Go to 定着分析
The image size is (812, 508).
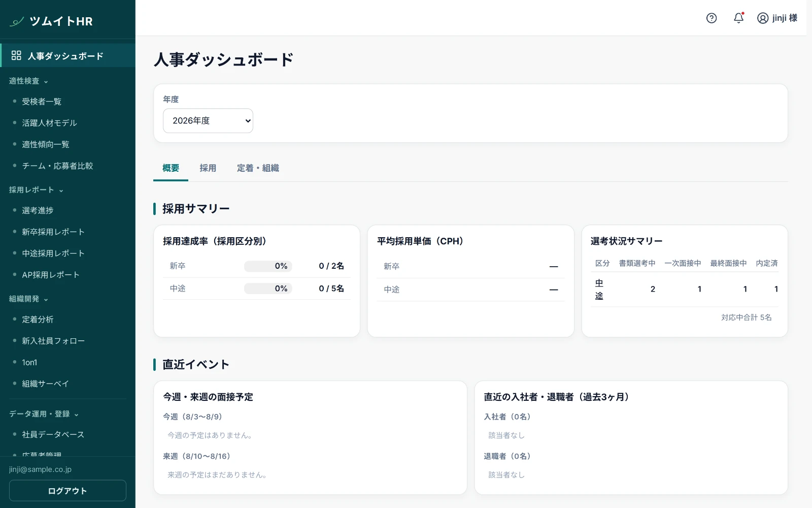38,320
